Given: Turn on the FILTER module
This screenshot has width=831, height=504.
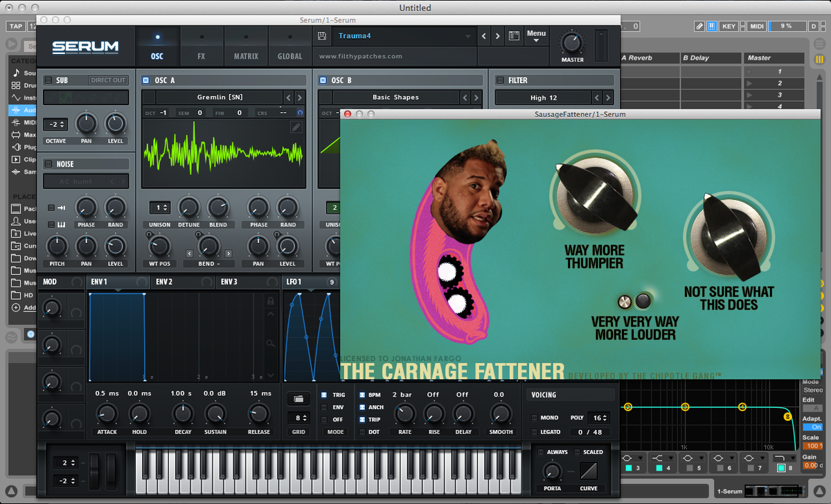Looking at the screenshot, I should click(x=499, y=80).
